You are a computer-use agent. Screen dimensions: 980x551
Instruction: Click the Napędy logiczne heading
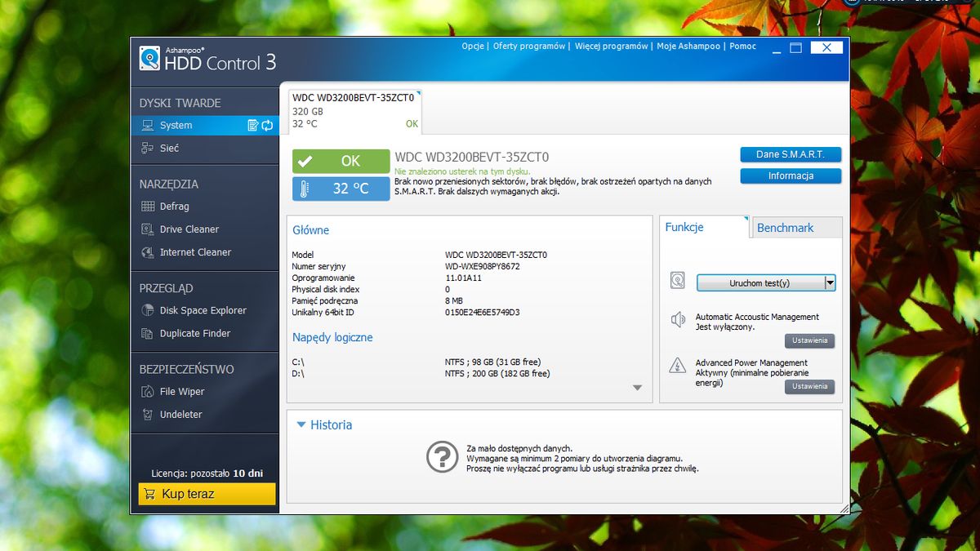(x=332, y=337)
